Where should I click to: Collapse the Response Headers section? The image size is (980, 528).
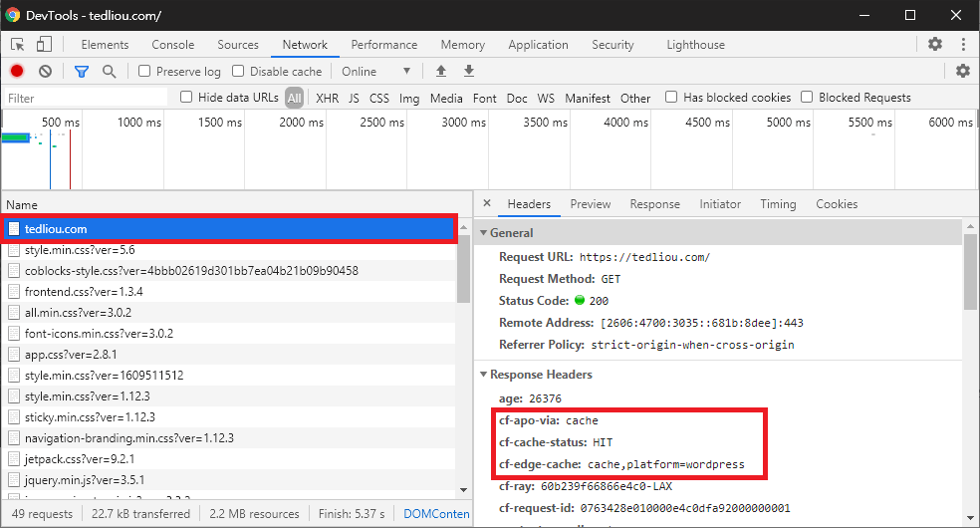pyautogui.click(x=483, y=375)
